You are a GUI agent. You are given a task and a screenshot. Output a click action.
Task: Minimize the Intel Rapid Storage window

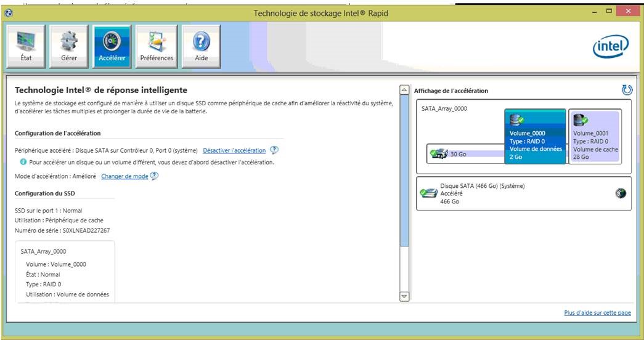click(x=595, y=12)
